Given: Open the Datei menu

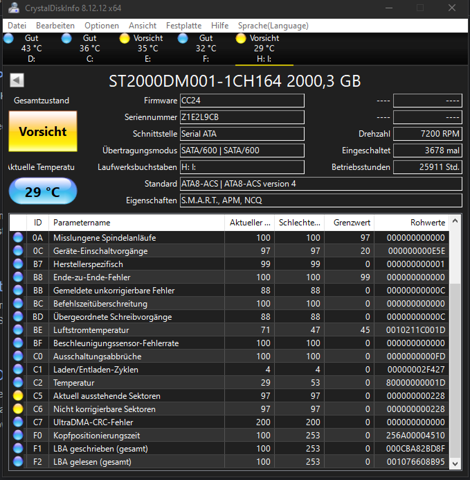Looking at the screenshot, I should click(x=17, y=26).
